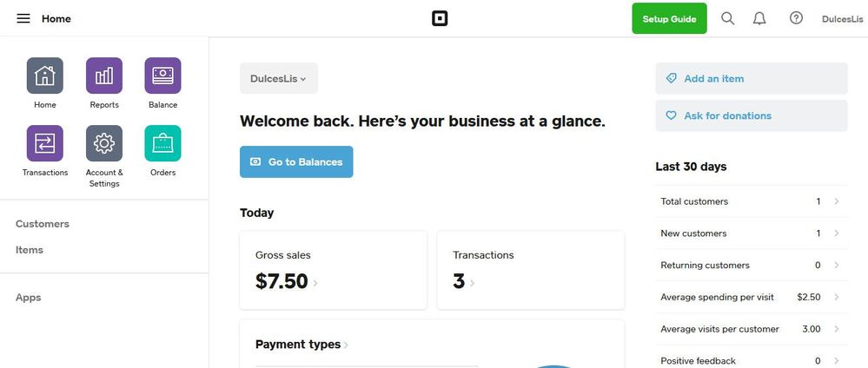Open Apps in the sidebar

pyautogui.click(x=29, y=298)
